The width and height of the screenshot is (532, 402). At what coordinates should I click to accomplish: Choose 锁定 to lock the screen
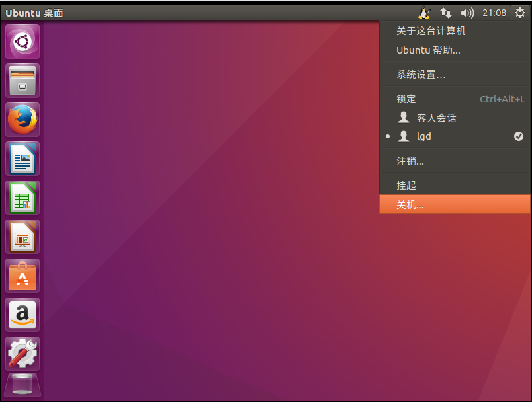pyautogui.click(x=455, y=99)
